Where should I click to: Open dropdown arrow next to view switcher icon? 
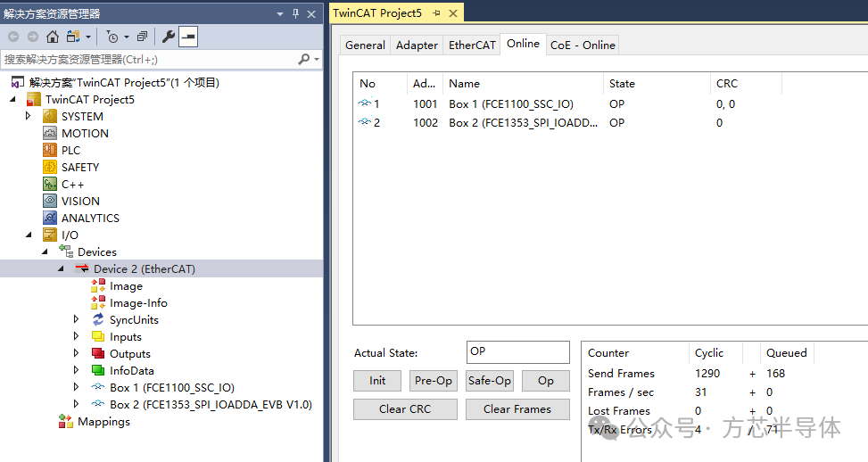[x=88, y=37]
